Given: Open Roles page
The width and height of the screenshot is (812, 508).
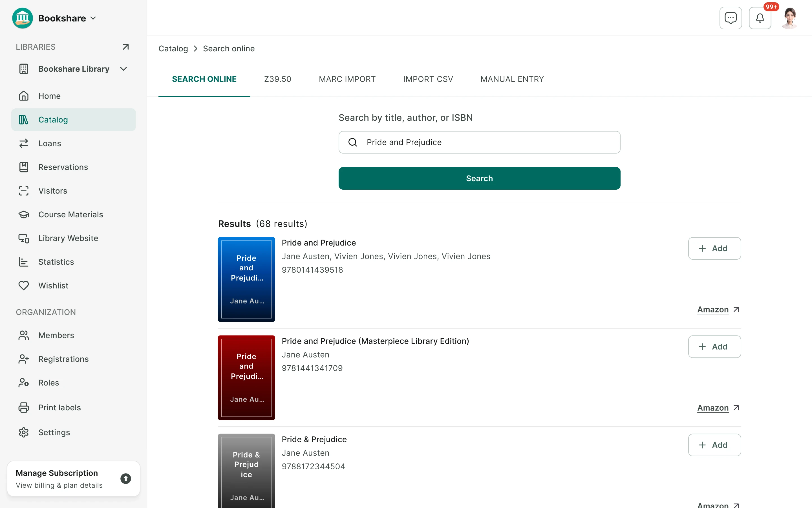Looking at the screenshot, I should pos(74,383).
